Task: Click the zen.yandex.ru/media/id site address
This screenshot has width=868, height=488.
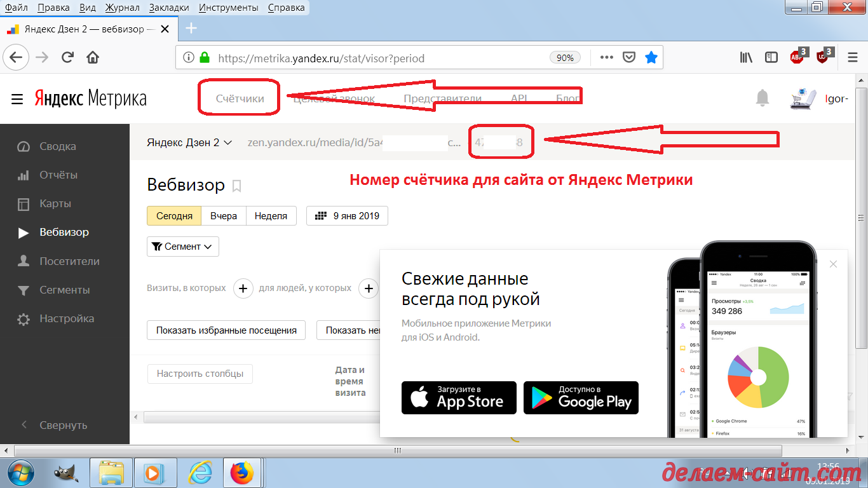Action: click(x=355, y=142)
